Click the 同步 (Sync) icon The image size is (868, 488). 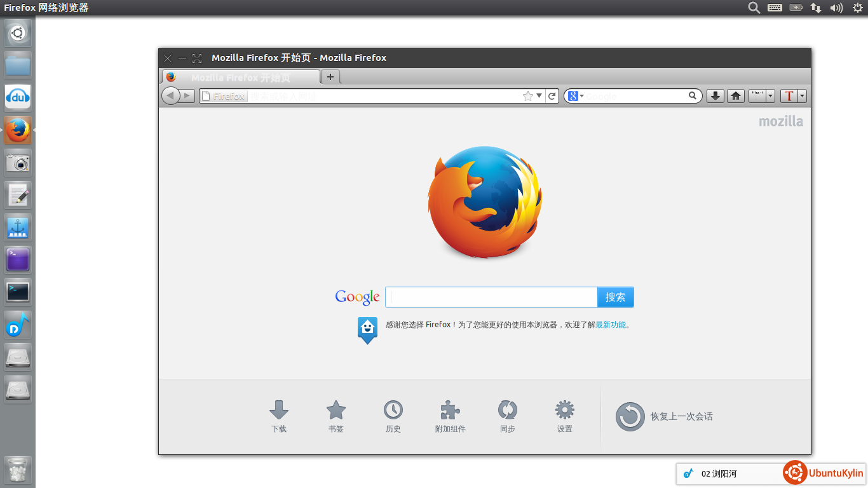click(x=507, y=410)
